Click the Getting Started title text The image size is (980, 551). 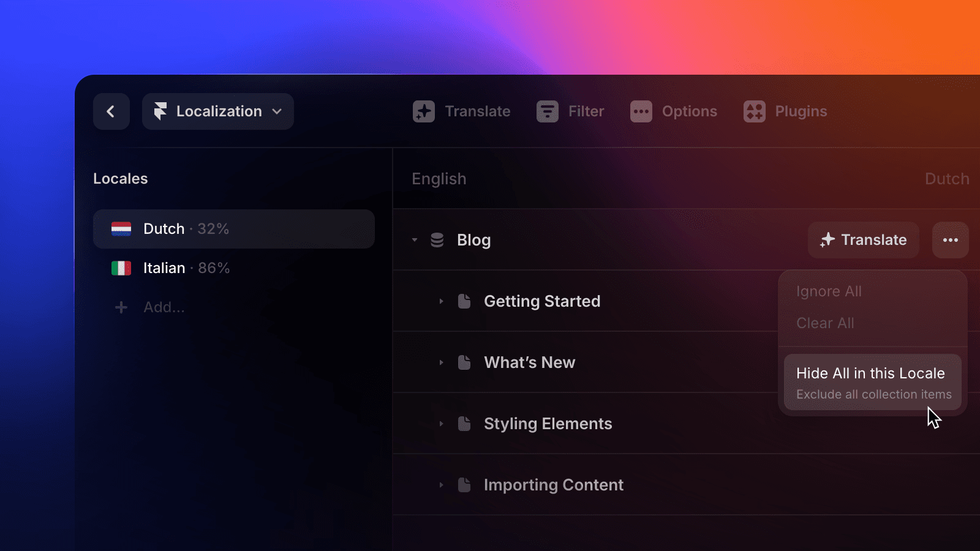coord(542,301)
